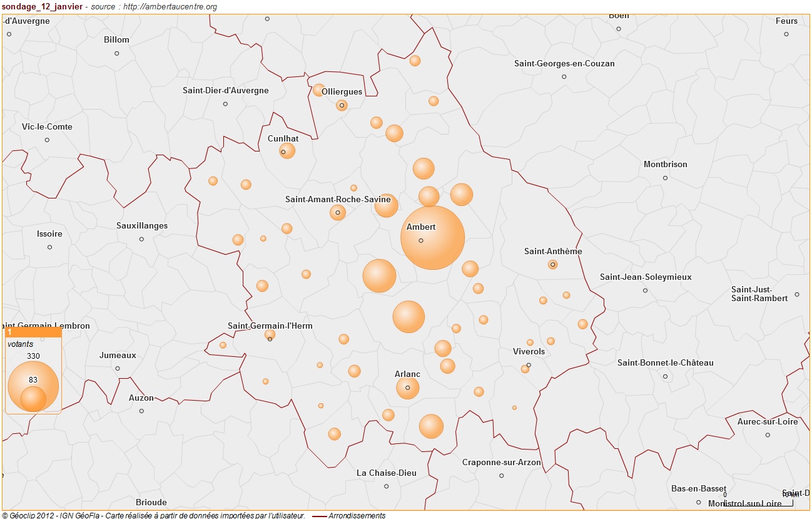Click the Saint-Georges-en-Couzan marker
The height and width of the screenshot is (519, 812).
(x=564, y=76)
